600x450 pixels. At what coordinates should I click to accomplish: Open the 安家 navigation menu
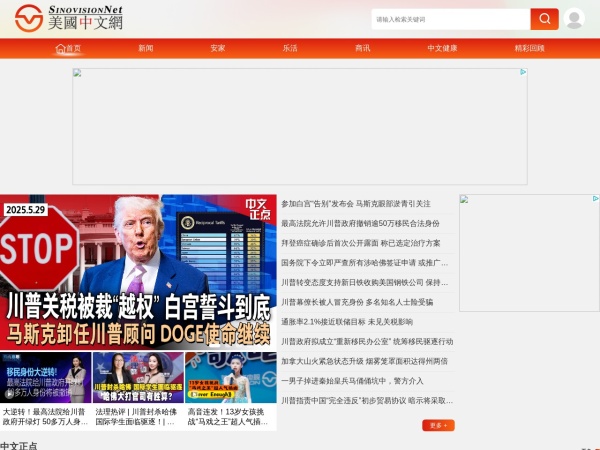coord(218,48)
